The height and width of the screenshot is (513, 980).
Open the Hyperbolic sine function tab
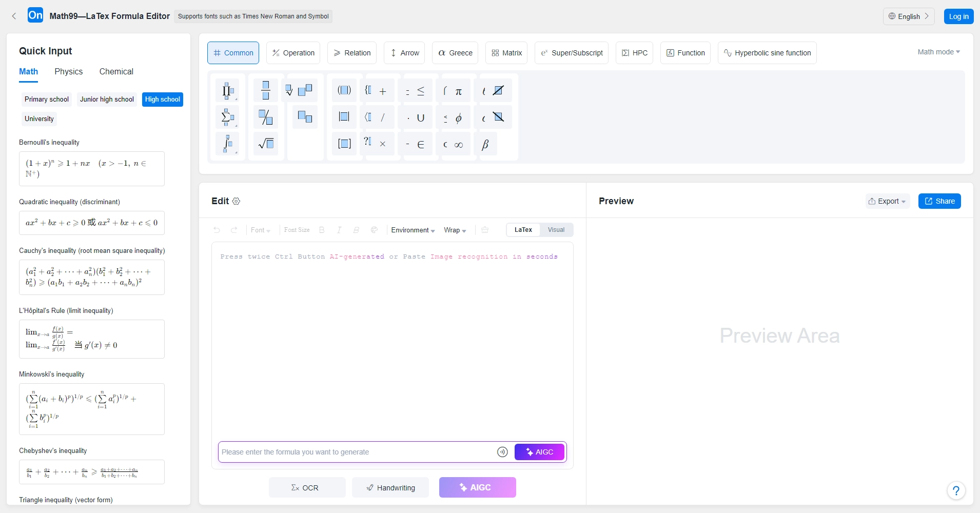click(x=767, y=53)
